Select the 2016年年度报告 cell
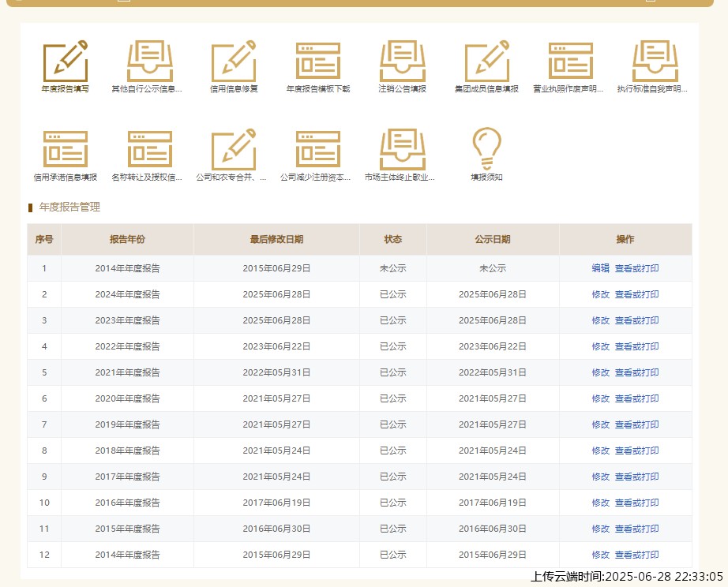The width and height of the screenshot is (728, 587). pyautogui.click(x=127, y=502)
